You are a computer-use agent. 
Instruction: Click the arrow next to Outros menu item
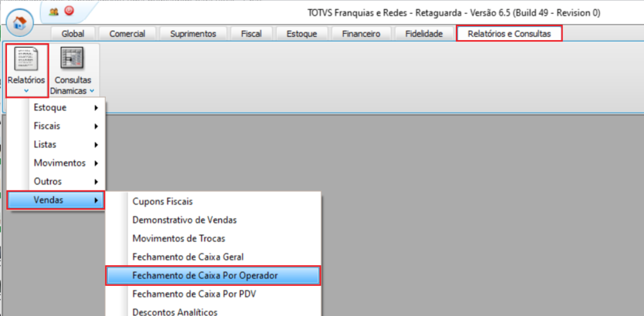click(x=96, y=182)
